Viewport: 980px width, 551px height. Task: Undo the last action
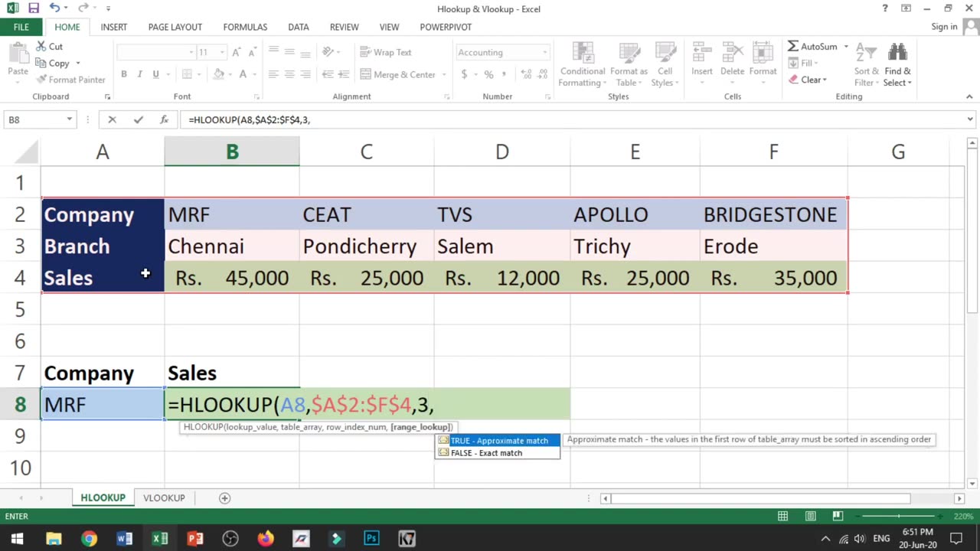(54, 8)
